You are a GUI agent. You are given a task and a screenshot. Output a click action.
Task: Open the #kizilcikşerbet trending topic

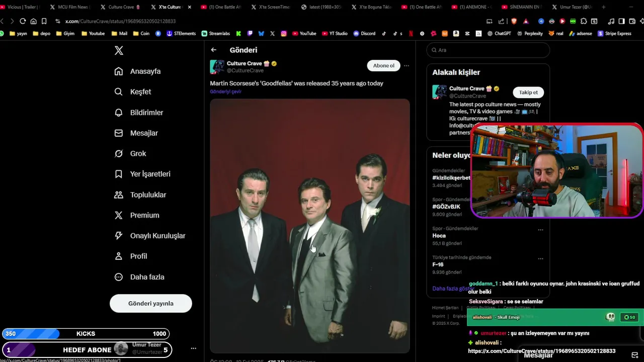pos(451,178)
